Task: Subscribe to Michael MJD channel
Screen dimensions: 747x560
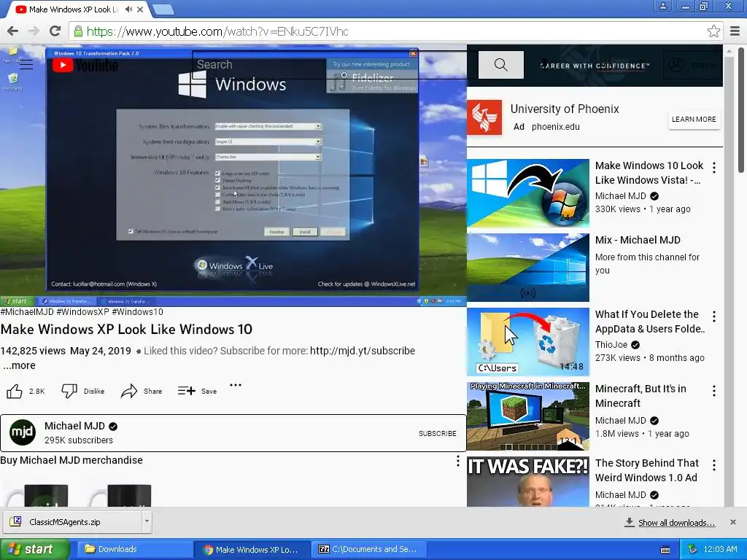Action: tap(438, 433)
